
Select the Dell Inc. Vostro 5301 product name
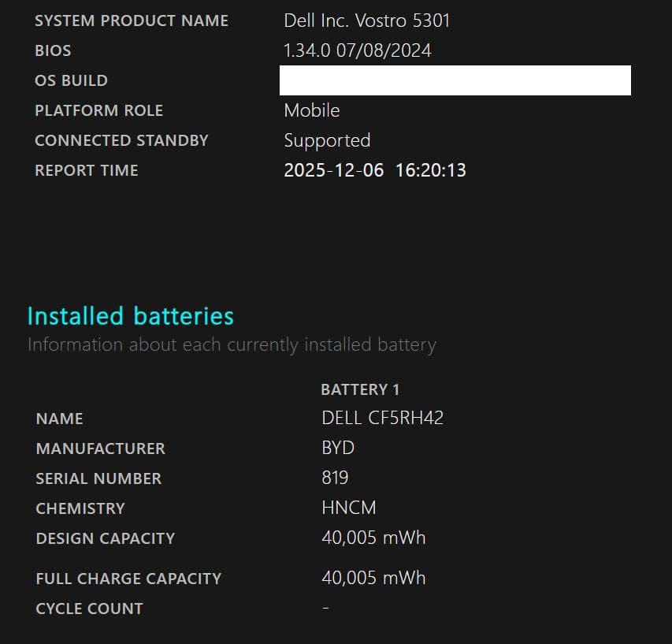[x=367, y=20]
